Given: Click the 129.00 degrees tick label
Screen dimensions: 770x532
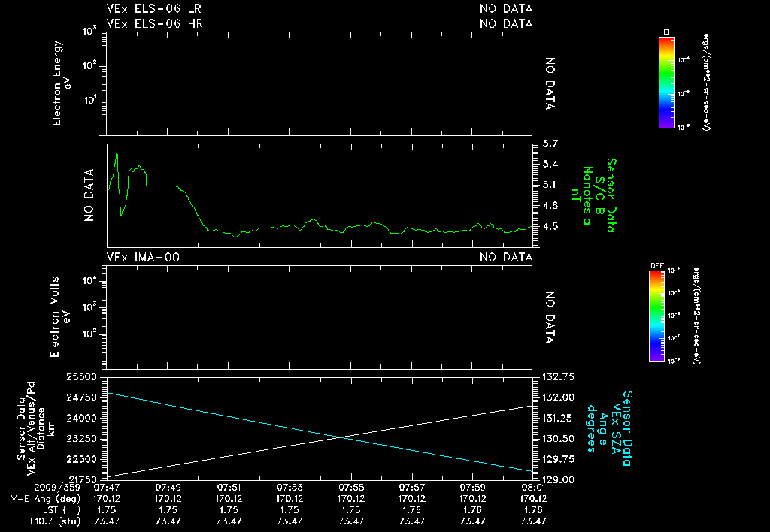Looking at the screenshot, I should (x=559, y=480).
